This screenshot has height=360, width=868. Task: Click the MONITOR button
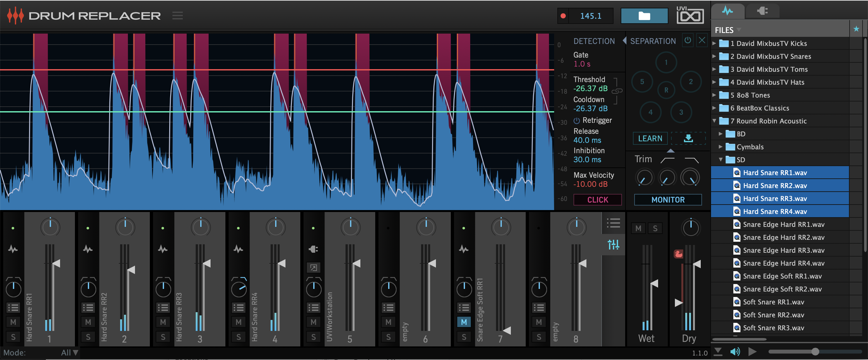pyautogui.click(x=668, y=199)
